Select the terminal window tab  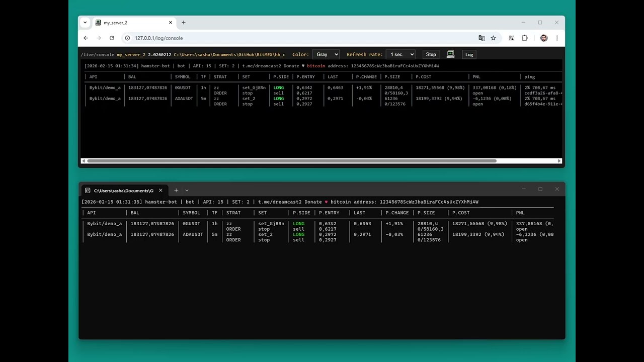coord(124,191)
